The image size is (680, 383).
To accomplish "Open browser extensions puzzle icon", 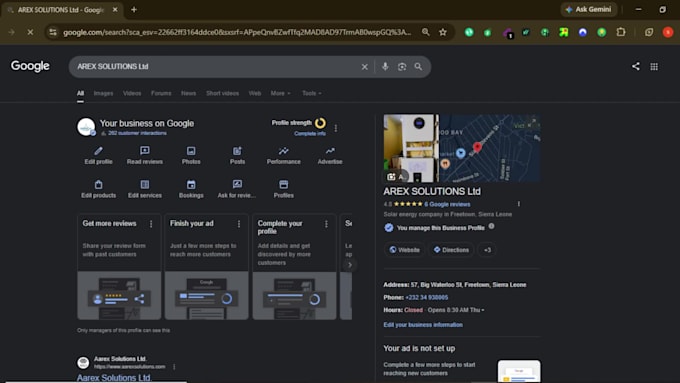I will (621, 32).
